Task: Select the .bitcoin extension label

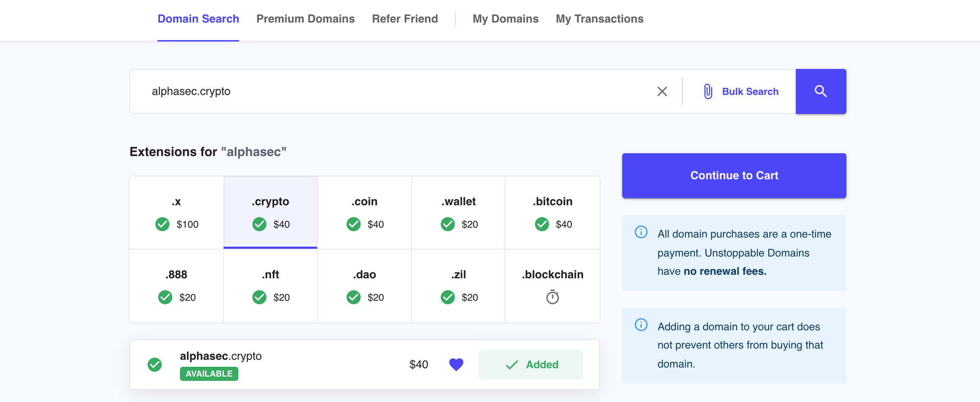Action: pos(553,201)
